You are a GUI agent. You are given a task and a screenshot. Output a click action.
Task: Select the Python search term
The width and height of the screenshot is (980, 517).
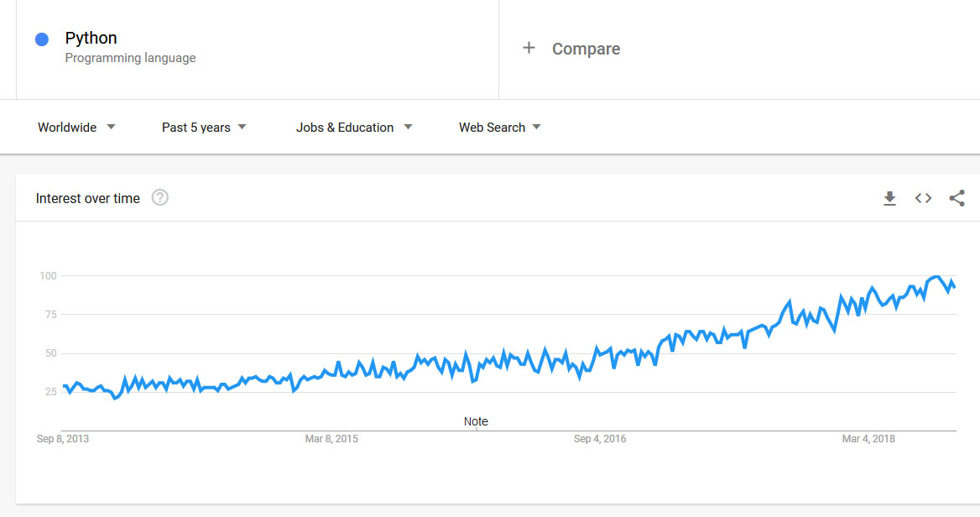tap(91, 38)
